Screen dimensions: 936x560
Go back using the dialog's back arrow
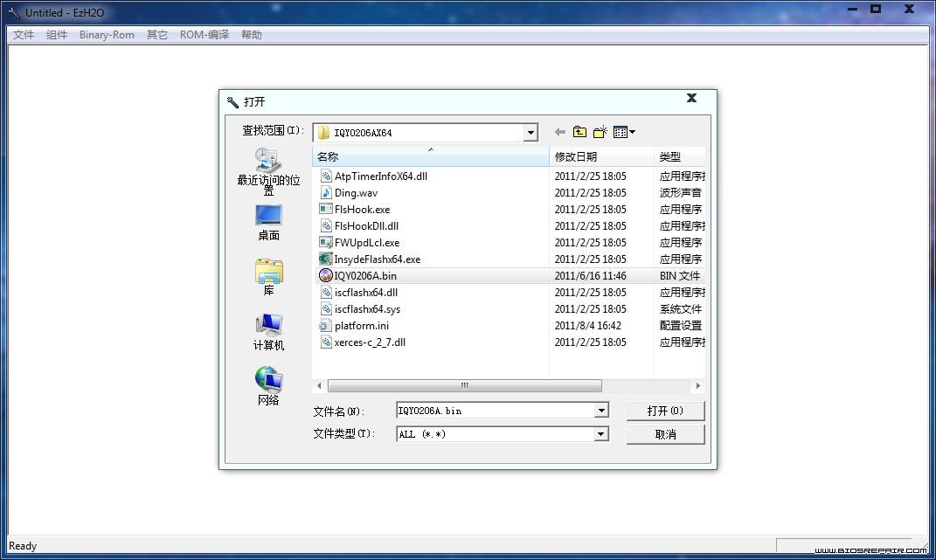point(560,132)
